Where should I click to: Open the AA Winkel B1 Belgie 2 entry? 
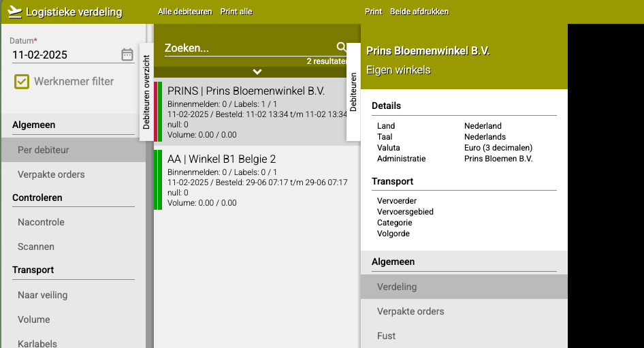click(257, 180)
